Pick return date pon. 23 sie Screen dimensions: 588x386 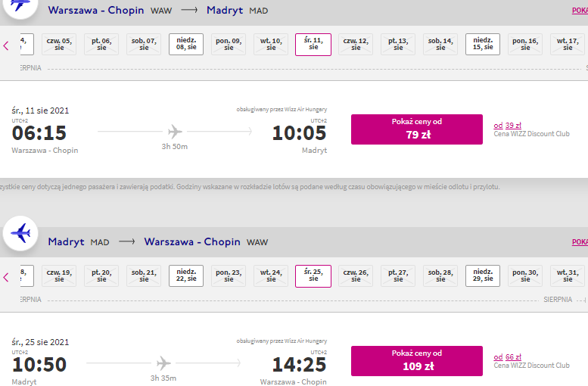click(x=229, y=275)
